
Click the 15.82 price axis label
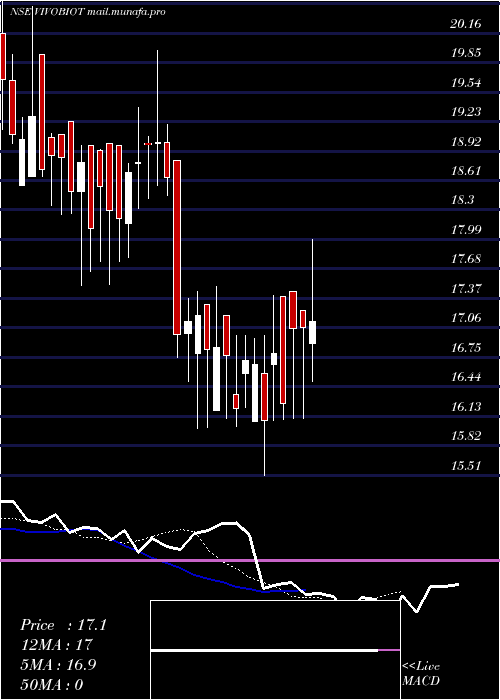[x=466, y=436]
